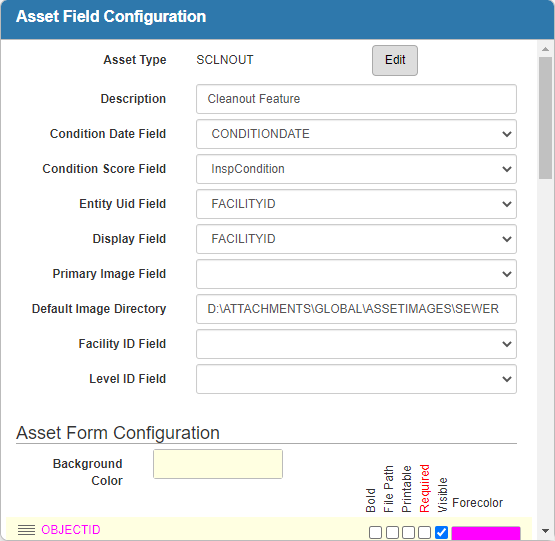555x541 pixels.
Task: Check Printable option for OBJECTID
Action: click(408, 532)
